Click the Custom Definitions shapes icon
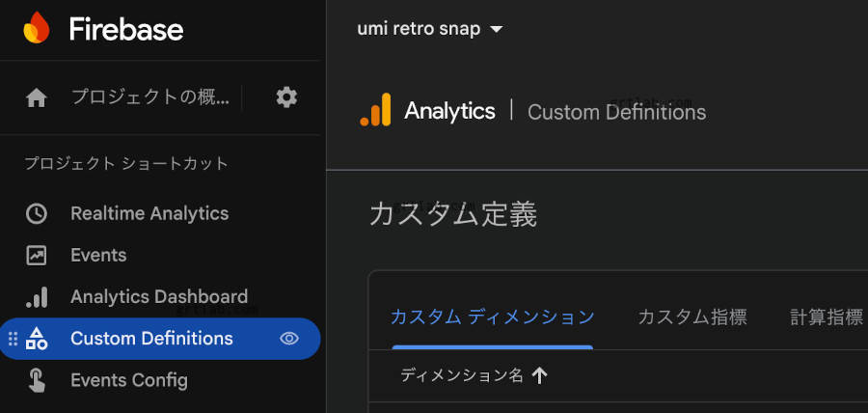Screen dimensions: 868x413 [37, 339]
